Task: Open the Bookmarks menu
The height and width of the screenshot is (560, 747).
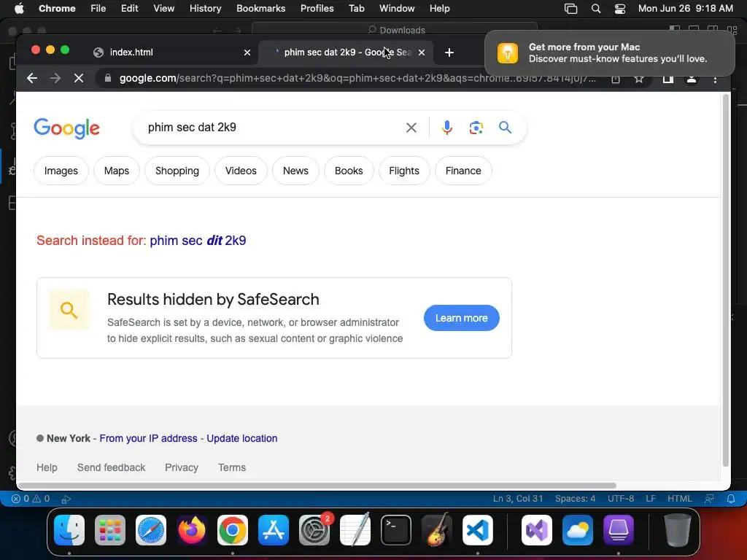Action: [x=260, y=9]
